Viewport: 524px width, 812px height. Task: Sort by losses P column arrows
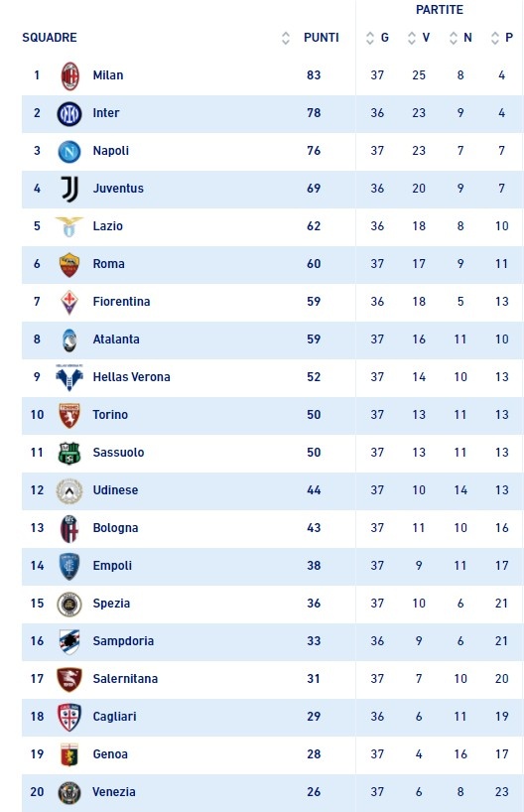[495, 38]
